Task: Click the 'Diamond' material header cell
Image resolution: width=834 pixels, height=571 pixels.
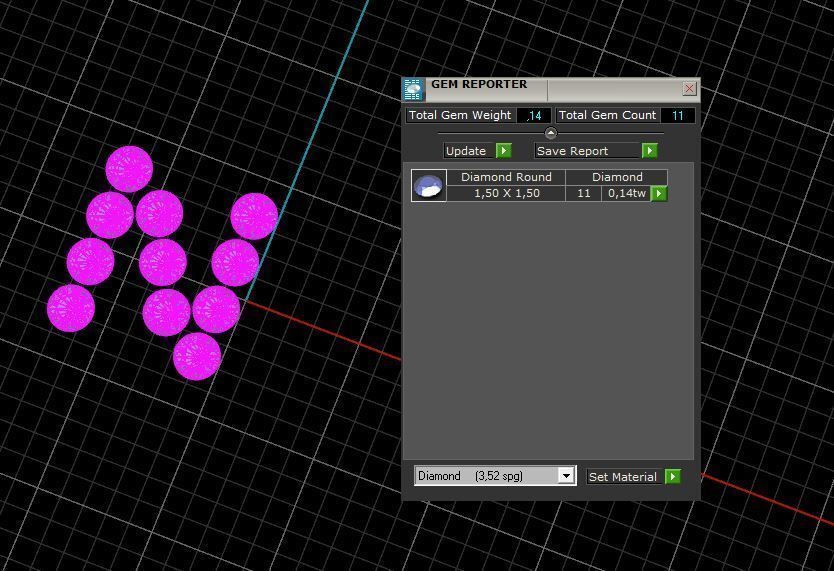Action: tap(617, 177)
